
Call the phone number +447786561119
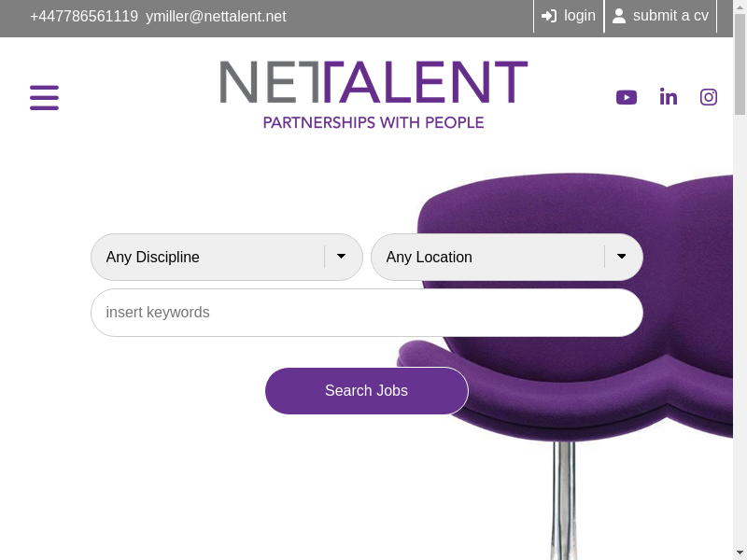pos(84,16)
